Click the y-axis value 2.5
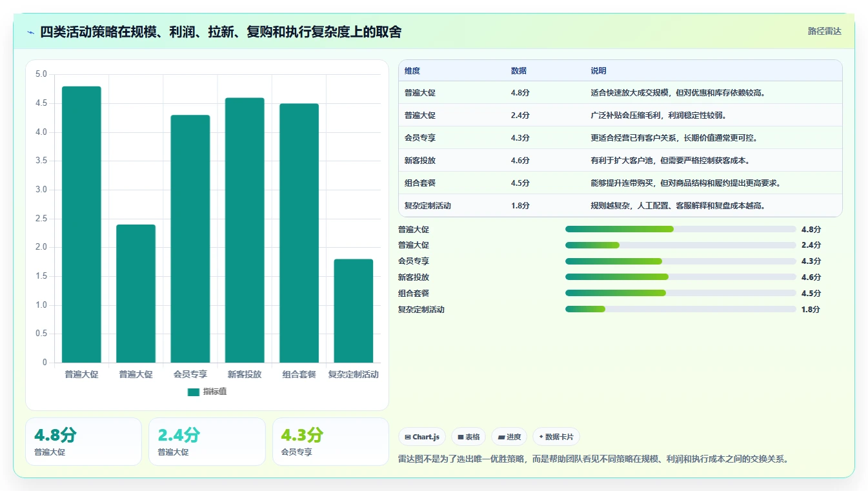 pos(41,219)
